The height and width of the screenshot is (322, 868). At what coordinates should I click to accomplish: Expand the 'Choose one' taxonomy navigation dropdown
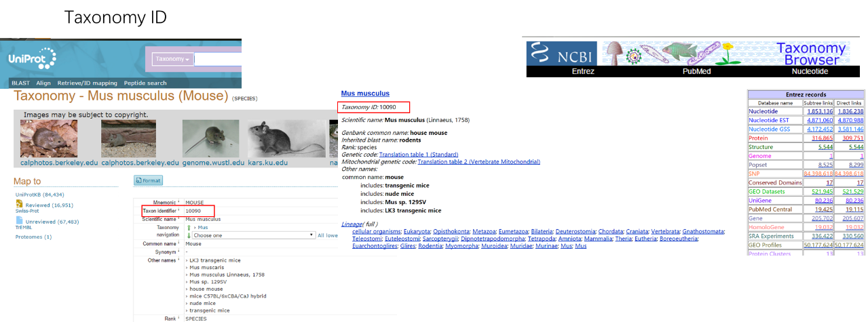(254, 235)
